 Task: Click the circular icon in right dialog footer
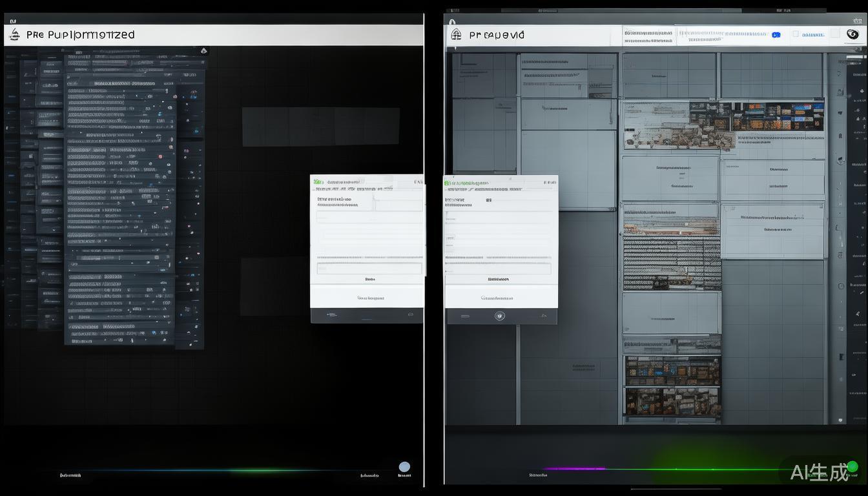[x=499, y=316]
